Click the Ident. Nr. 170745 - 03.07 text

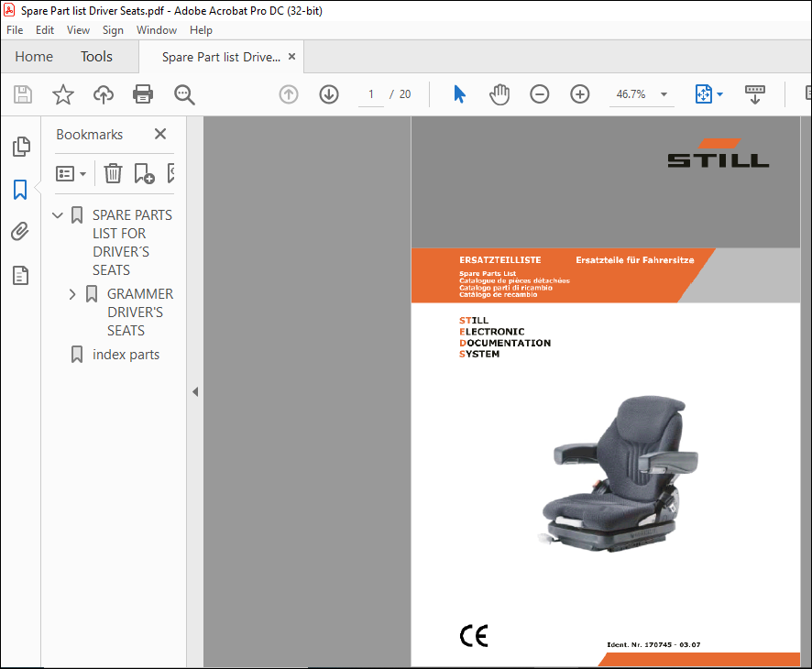click(x=653, y=644)
